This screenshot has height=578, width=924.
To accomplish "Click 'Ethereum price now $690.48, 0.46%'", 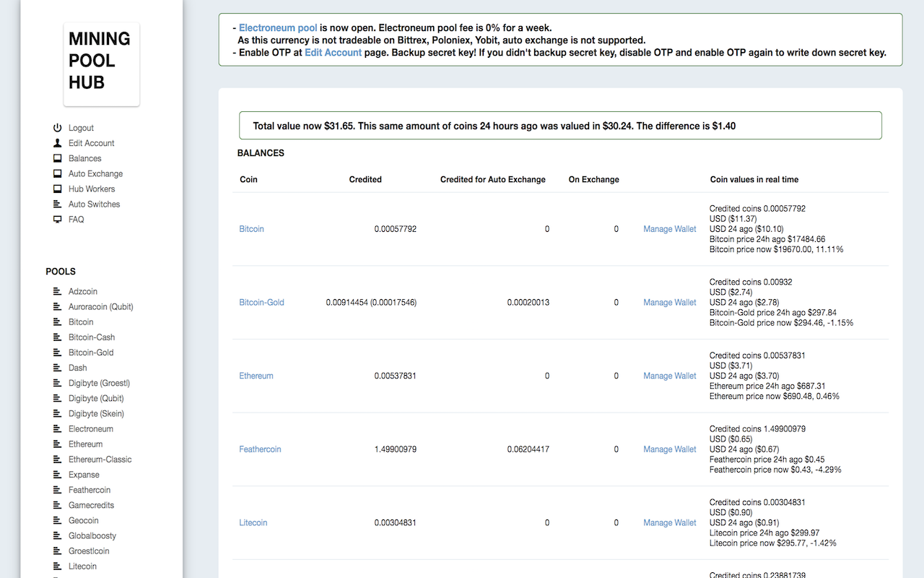I will [x=775, y=396].
